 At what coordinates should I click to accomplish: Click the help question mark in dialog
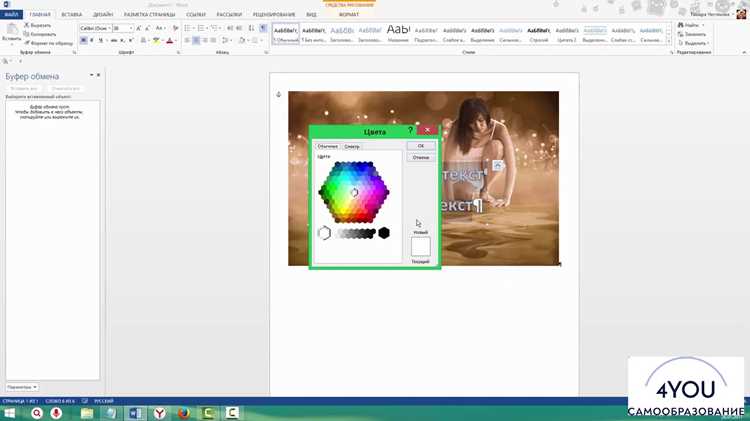coord(410,130)
